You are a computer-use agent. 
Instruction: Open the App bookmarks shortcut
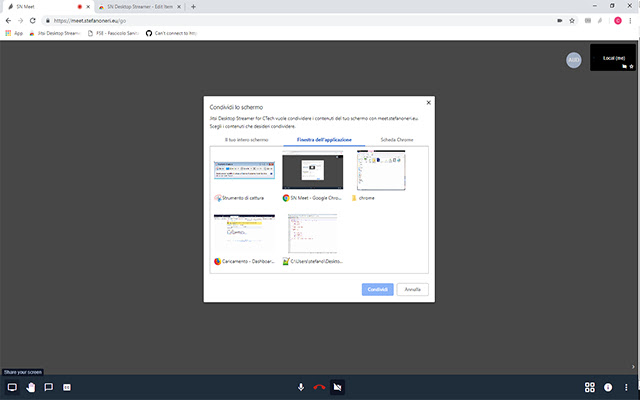(14, 33)
